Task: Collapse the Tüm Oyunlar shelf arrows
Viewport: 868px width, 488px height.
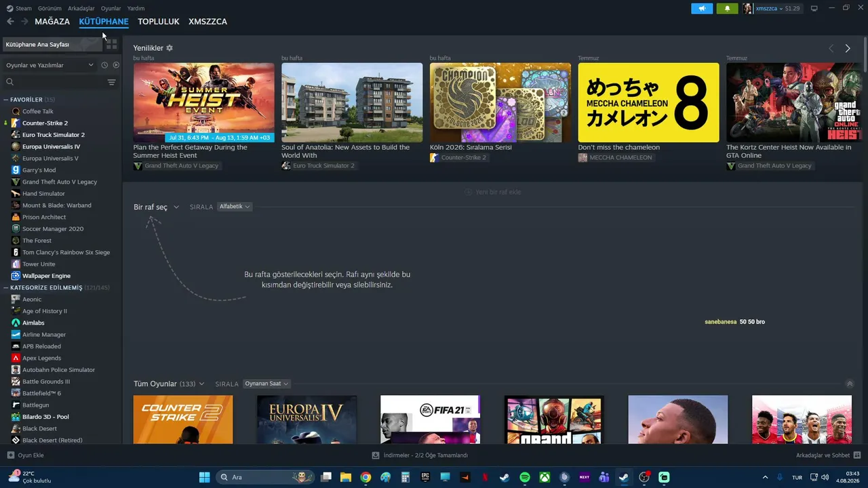Action: [x=850, y=384]
